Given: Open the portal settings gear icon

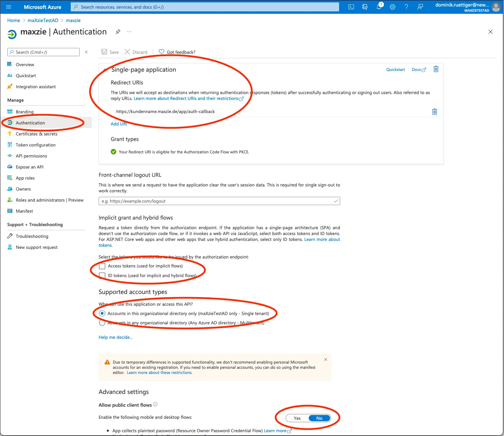Looking at the screenshot, I should click(393, 7).
